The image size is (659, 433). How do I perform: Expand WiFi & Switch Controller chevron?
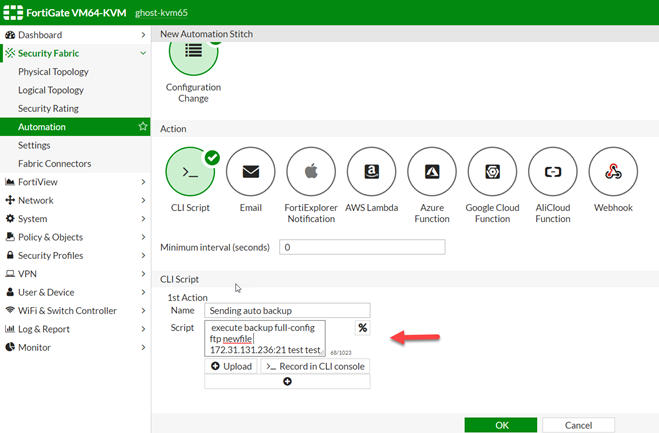point(143,310)
